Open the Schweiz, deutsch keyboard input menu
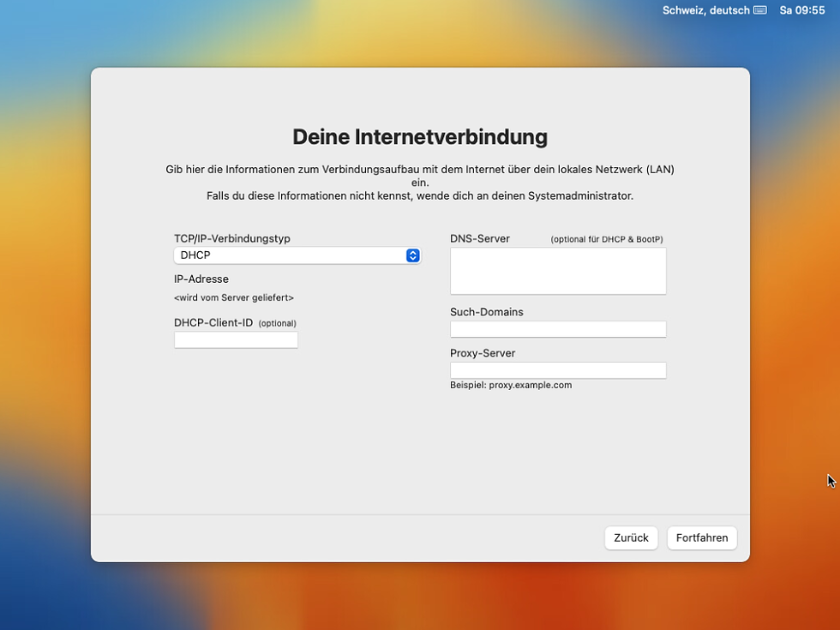The image size is (840, 630). pyautogui.click(x=714, y=10)
